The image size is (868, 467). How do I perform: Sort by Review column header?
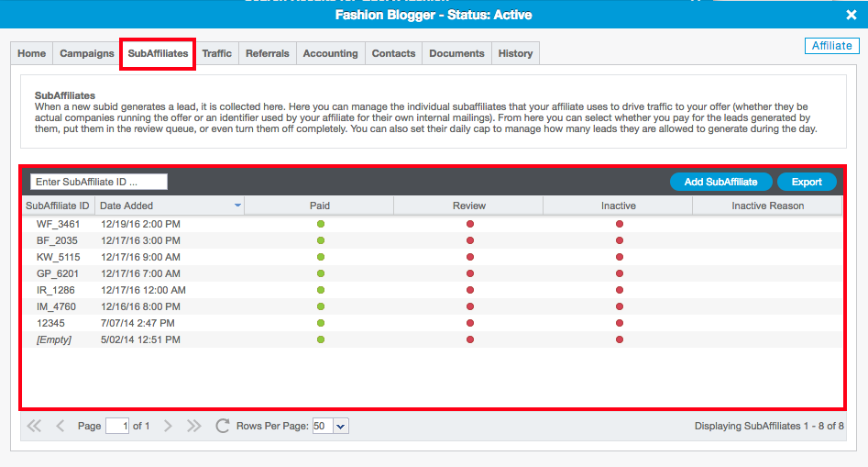pos(469,206)
